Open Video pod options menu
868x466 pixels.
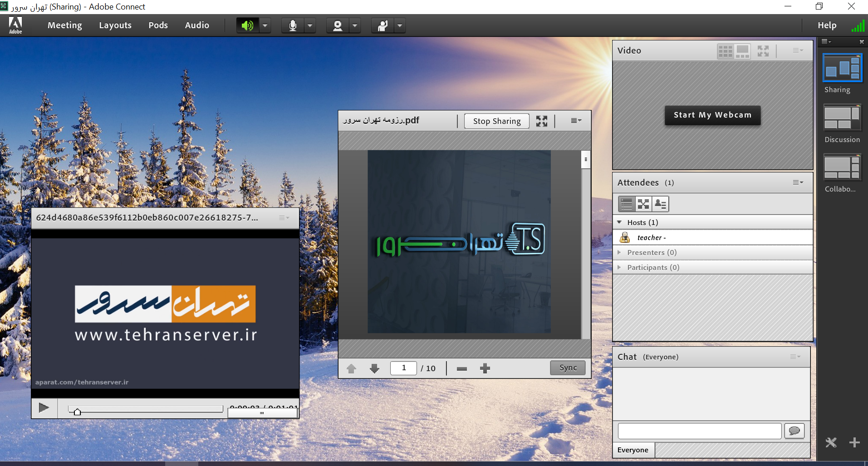[x=798, y=50]
